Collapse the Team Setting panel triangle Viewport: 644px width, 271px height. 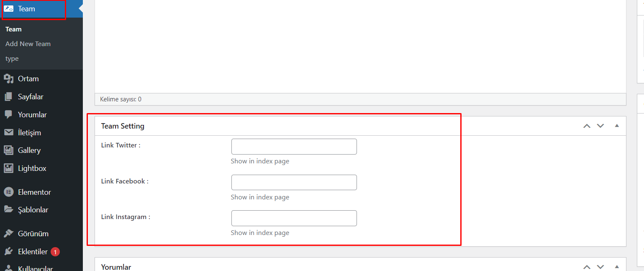pyautogui.click(x=617, y=126)
